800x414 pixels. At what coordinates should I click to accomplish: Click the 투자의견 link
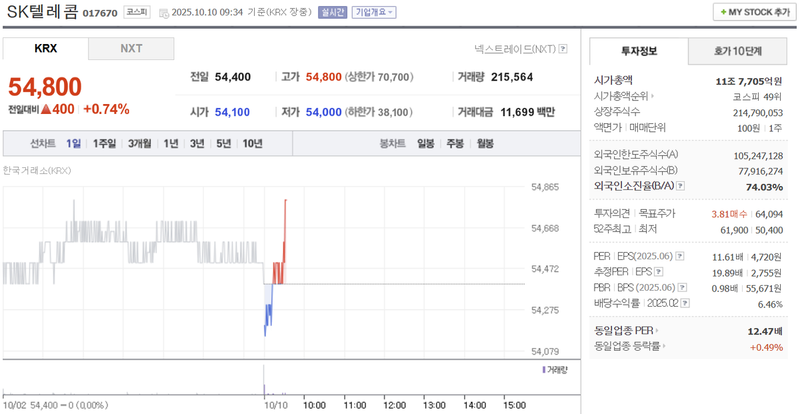(613, 214)
